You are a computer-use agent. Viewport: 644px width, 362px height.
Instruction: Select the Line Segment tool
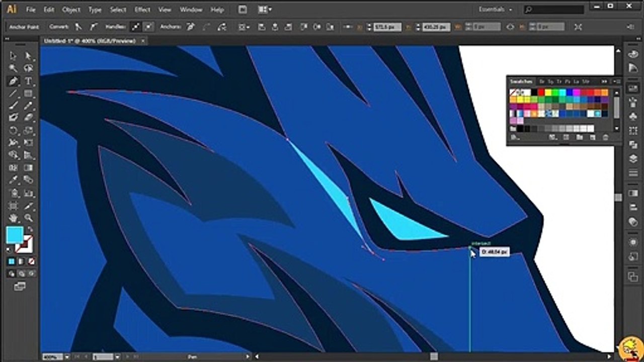14,93
